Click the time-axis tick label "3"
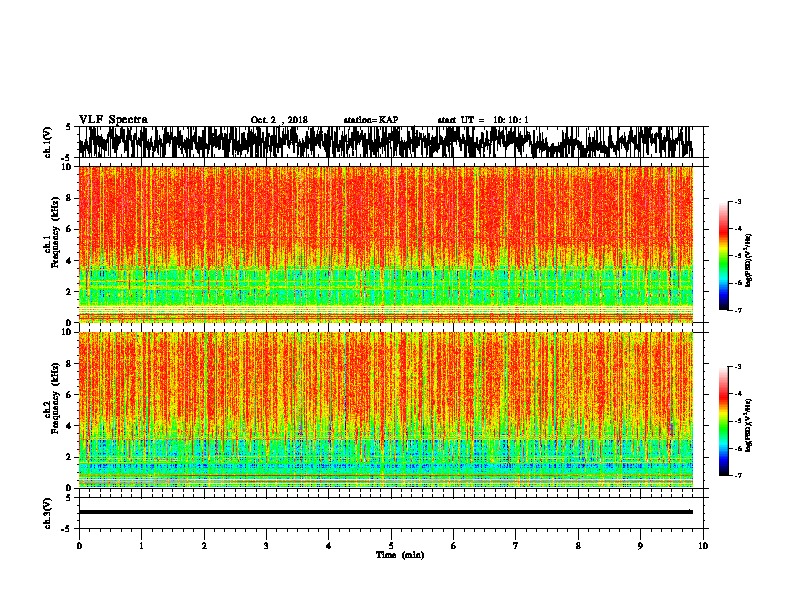The image size is (792, 612). tap(266, 546)
